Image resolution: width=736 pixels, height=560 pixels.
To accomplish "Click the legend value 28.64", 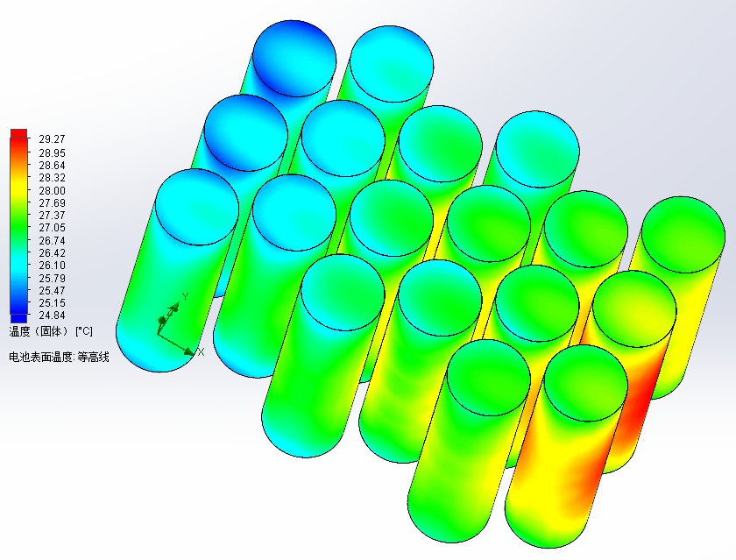I will [x=52, y=166].
